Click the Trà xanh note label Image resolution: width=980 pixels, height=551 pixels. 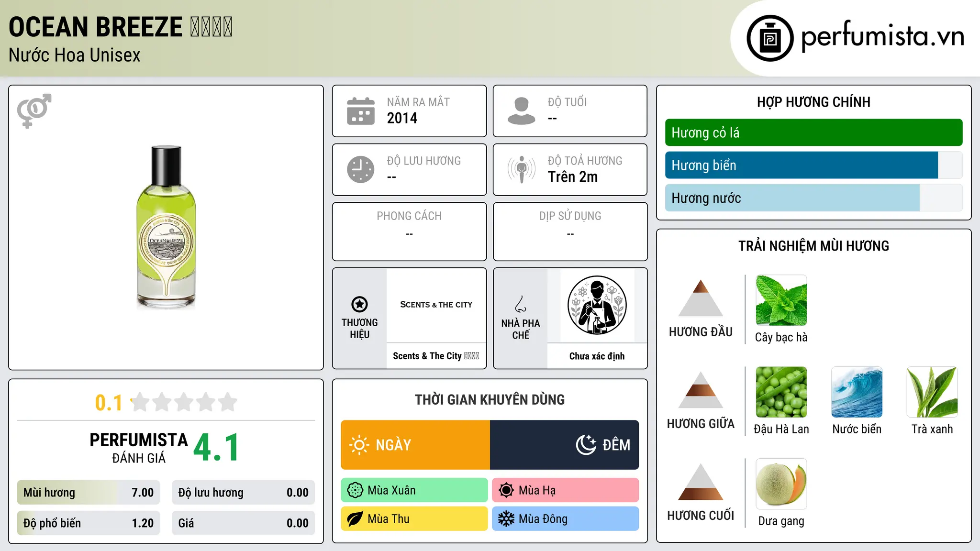click(x=932, y=429)
